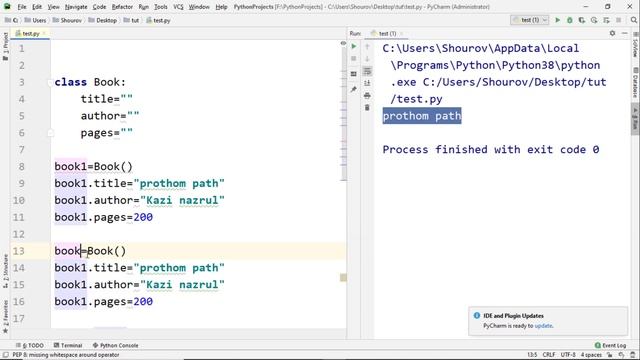Pin the Run tab
The image size is (640, 360).
click(354, 89)
